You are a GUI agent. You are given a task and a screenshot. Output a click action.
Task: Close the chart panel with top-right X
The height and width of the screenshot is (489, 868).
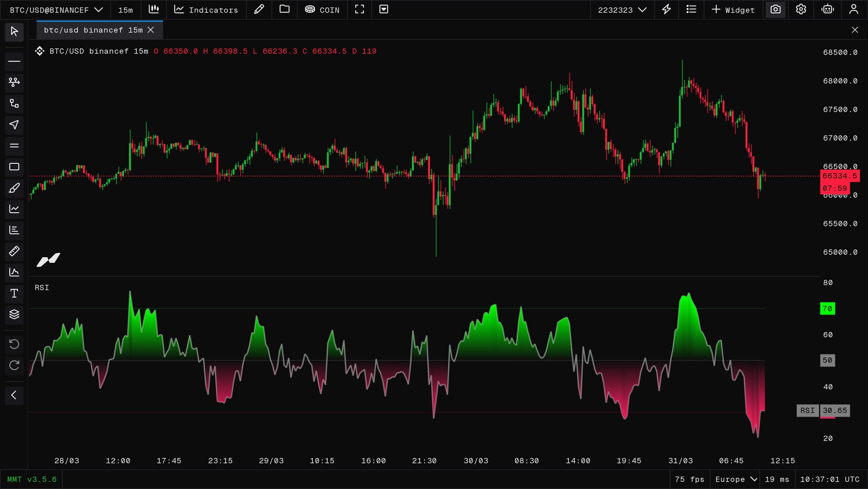coord(855,30)
